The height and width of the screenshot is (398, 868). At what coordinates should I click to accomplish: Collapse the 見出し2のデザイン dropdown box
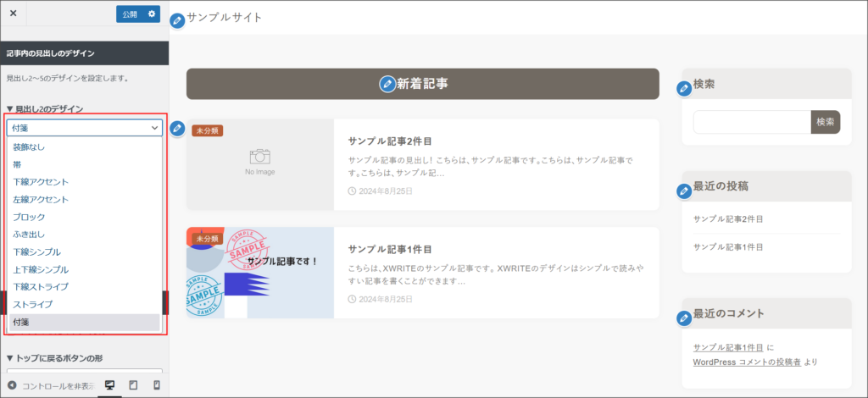click(x=85, y=128)
